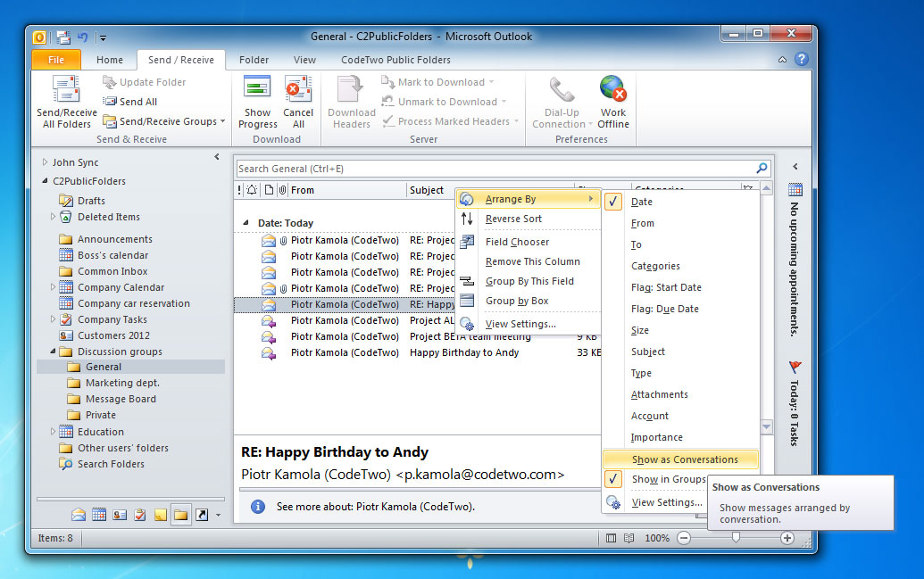The image size is (924, 579).
Task: Select Date arrangement option
Action: [641, 202]
